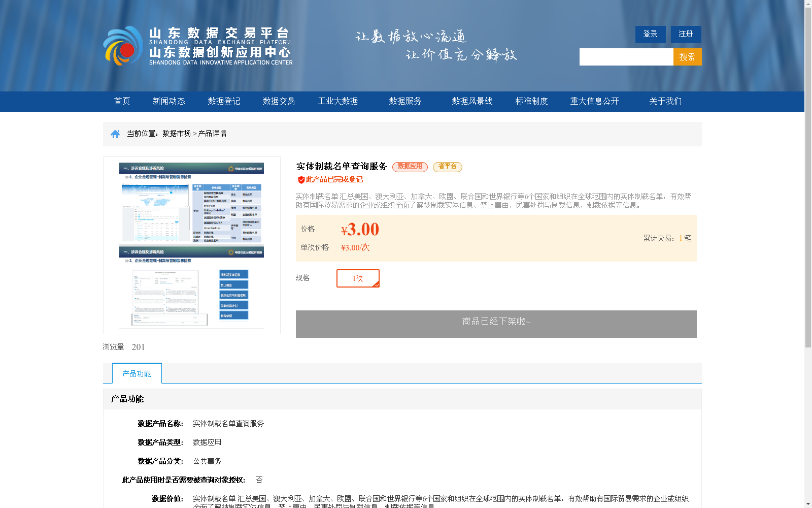Click the 数据市场 breadcrumb link
The image size is (812, 508).
coord(177,134)
